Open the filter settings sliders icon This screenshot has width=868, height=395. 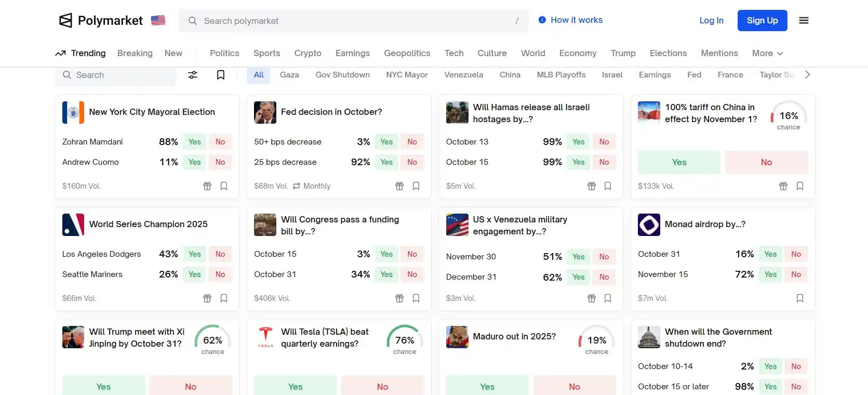193,75
